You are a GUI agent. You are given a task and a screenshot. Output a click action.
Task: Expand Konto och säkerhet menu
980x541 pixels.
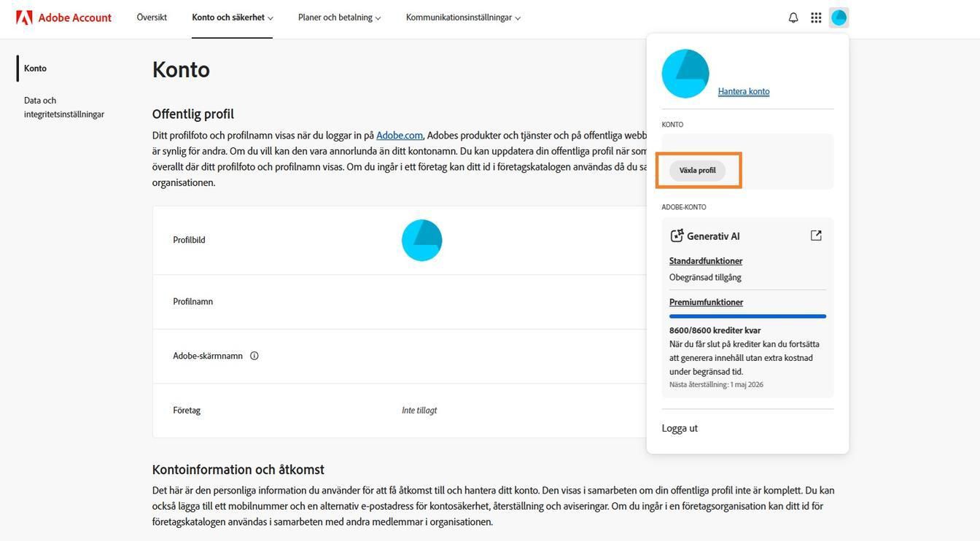click(x=233, y=17)
